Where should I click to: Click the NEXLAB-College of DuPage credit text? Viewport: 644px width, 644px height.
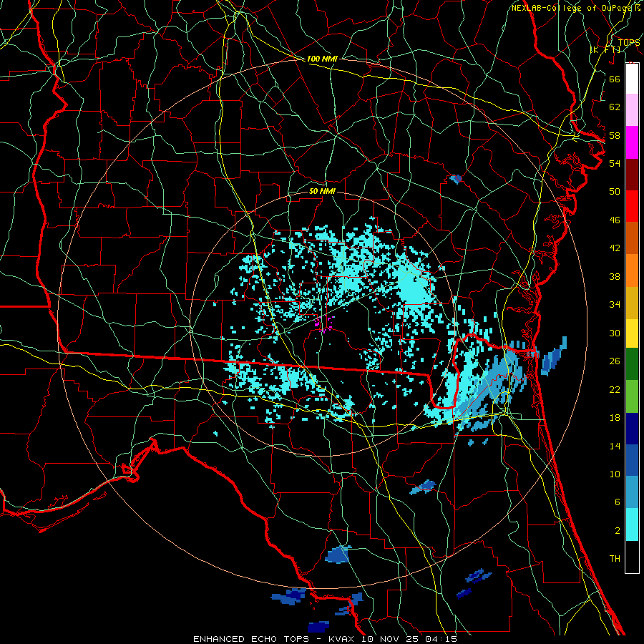click(x=573, y=8)
